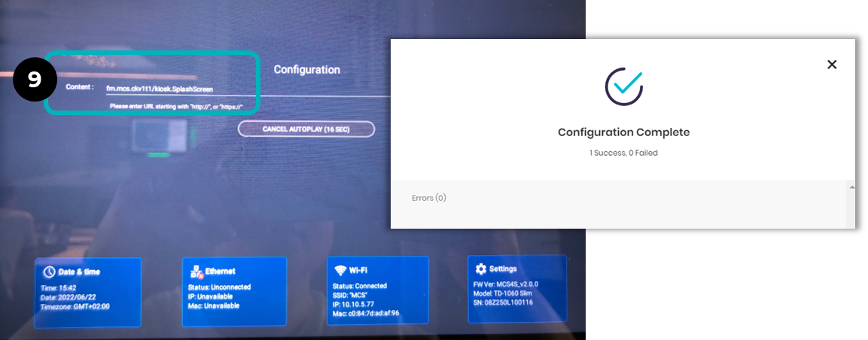This screenshot has width=868, height=340.
Task: Click the dialog scrollbar up arrow
Action: tap(851, 187)
